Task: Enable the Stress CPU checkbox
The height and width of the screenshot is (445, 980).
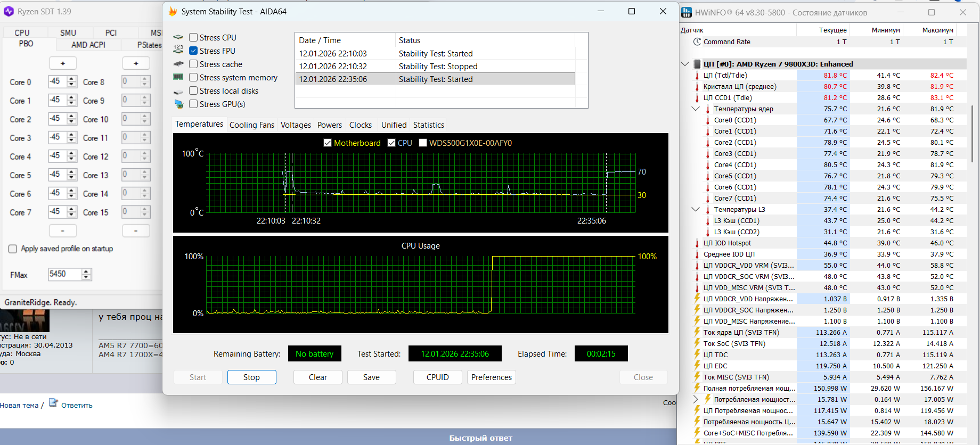Action: tap(193, 37)
